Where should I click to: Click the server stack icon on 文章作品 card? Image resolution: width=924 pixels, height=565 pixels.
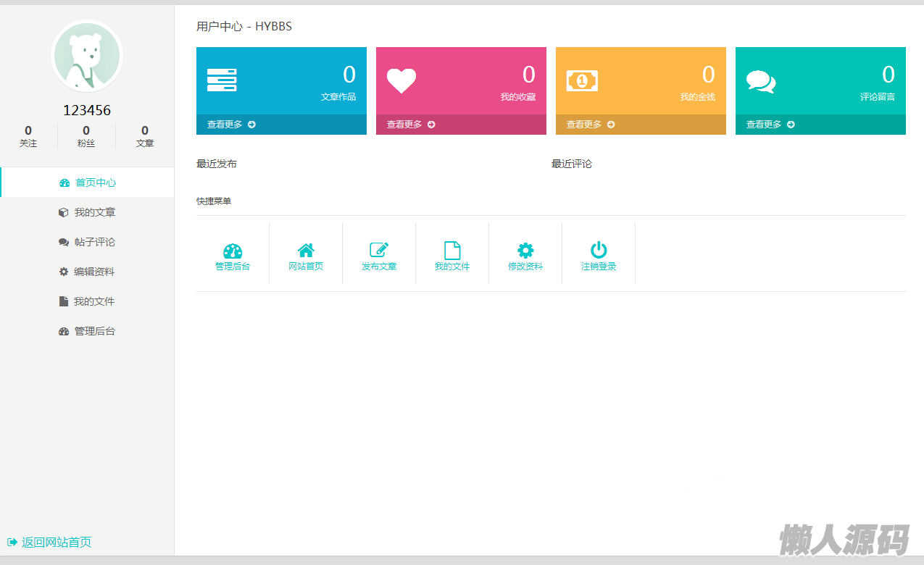(222, 80)
